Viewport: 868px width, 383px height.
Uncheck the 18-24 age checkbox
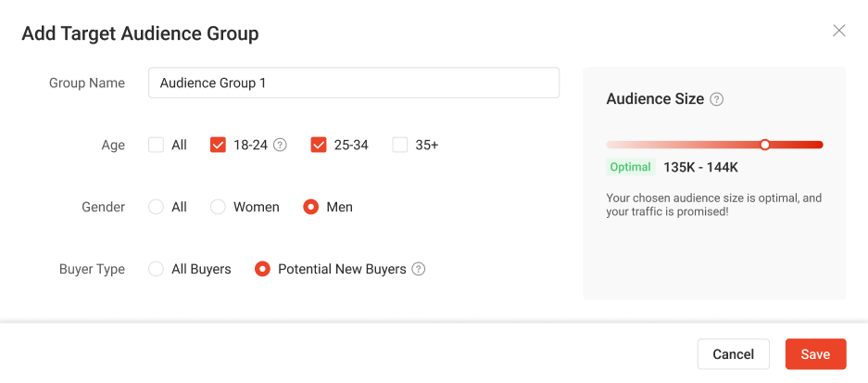point(219,145)
